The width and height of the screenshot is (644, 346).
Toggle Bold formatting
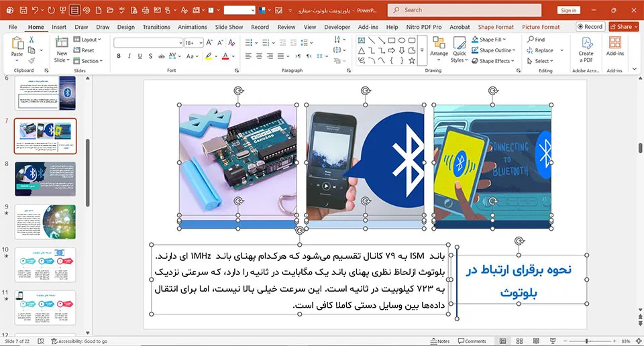[119, 56]
